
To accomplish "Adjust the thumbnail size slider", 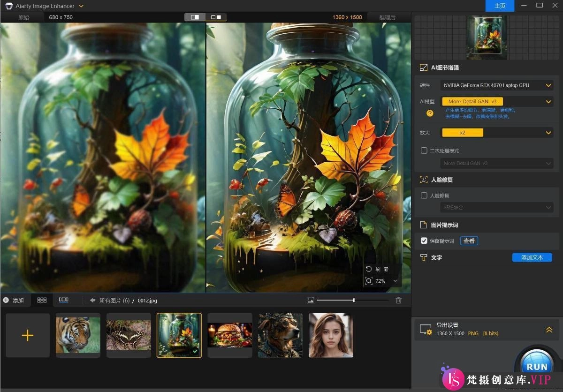I will point(353,300).
